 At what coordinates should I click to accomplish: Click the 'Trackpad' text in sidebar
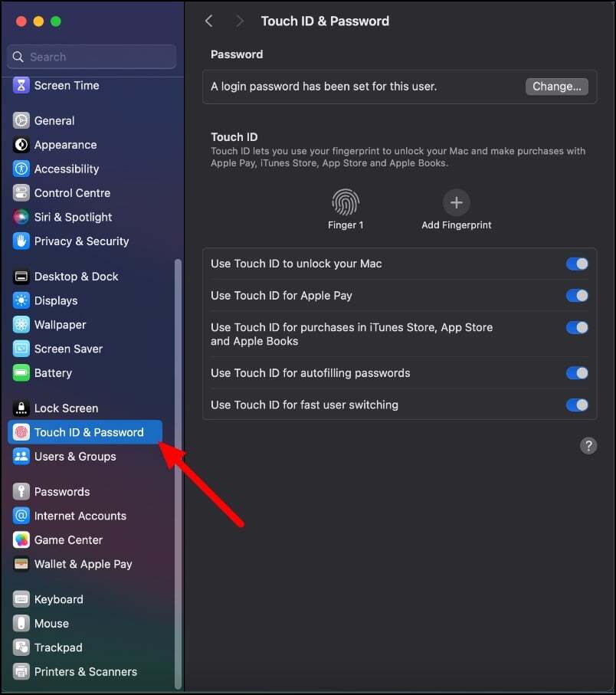pyautogui.click(x=58, y=647)
